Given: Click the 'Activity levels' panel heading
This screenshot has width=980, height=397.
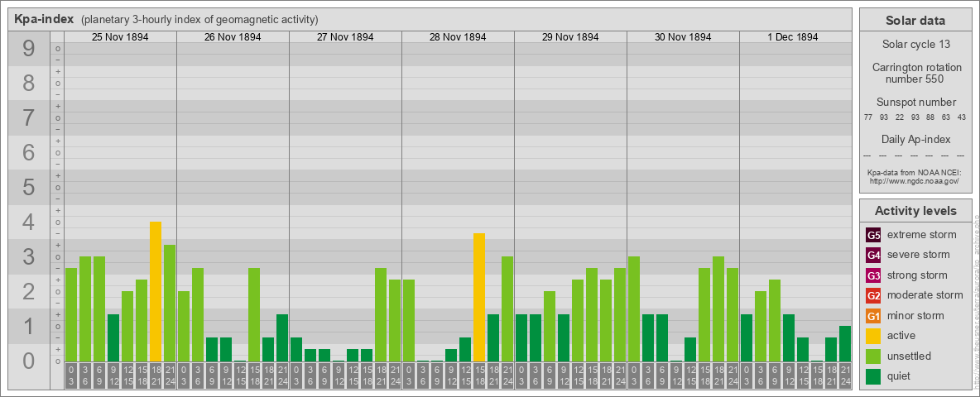Looking at the screenshot, I should coord(915,211).
